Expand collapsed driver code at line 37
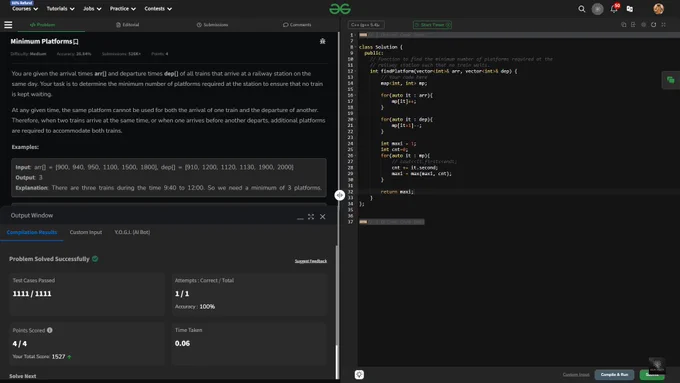This screenshot has height=383, width=680. point(363,222)
